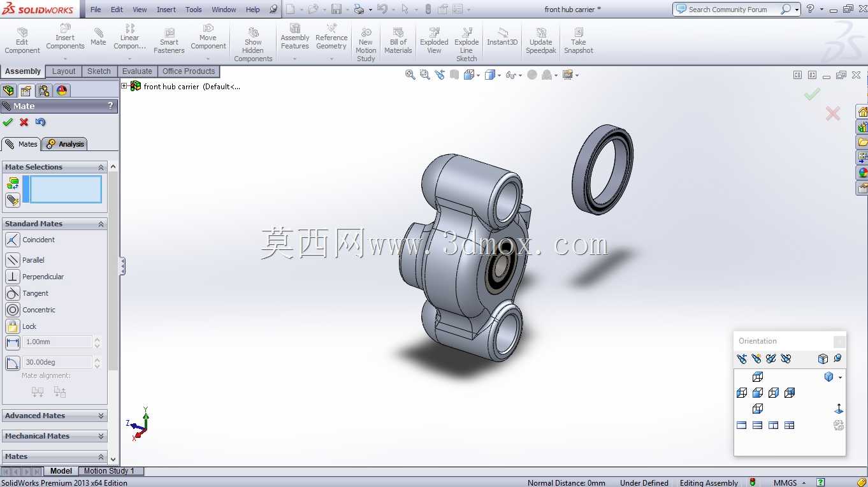Click Show Hidden Components button

pyautogui.click(x=253, y=45)
